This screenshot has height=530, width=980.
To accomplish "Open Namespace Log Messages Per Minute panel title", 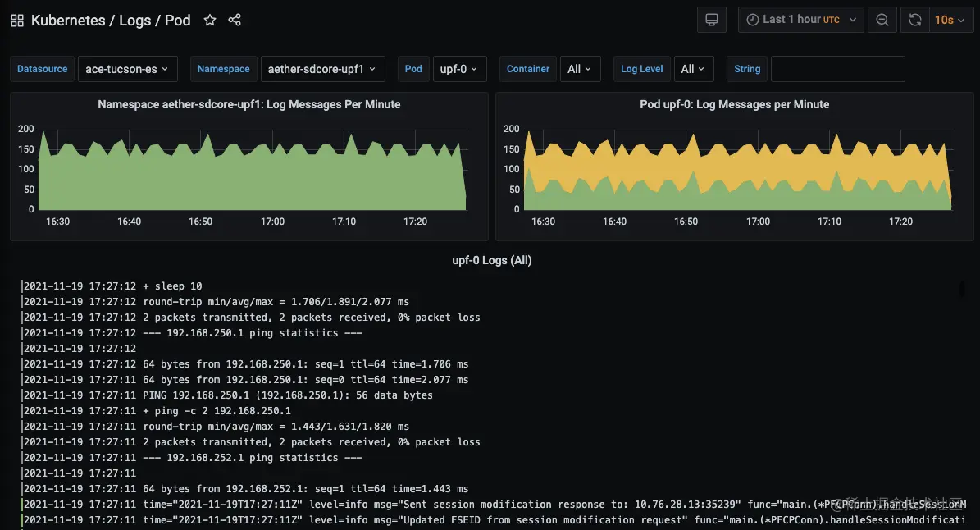I will click(248, 104).
